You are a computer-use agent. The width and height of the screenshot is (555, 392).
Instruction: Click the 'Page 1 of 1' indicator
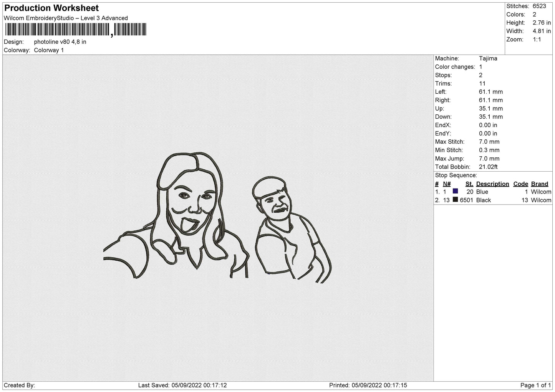point(536,385)
